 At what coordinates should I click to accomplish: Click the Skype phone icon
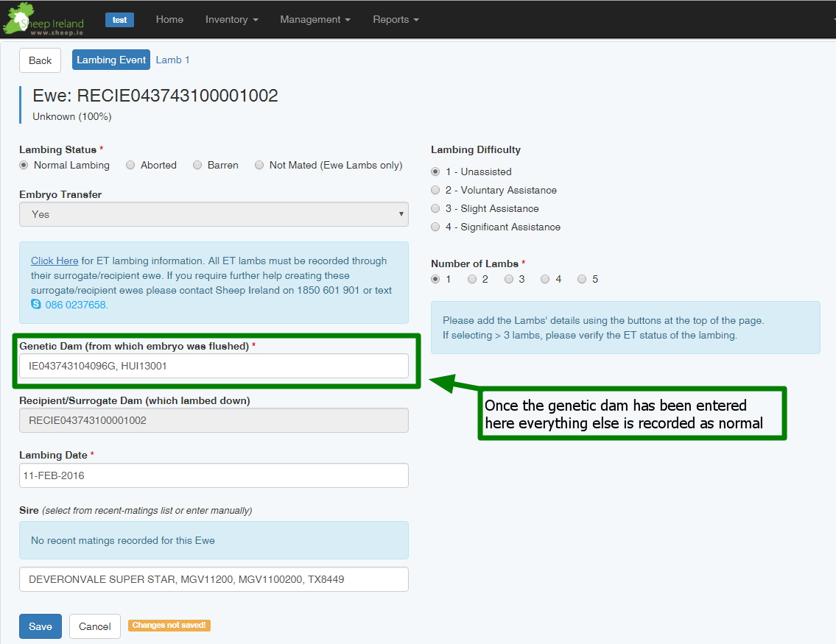pyautogui.click(x=35, y=304)
